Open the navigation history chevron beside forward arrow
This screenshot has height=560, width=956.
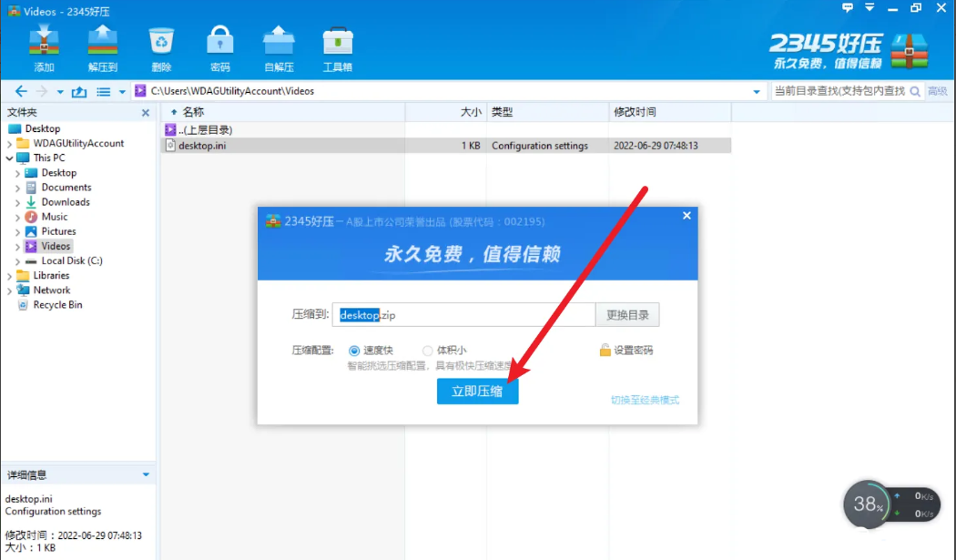tap(59, 91)
